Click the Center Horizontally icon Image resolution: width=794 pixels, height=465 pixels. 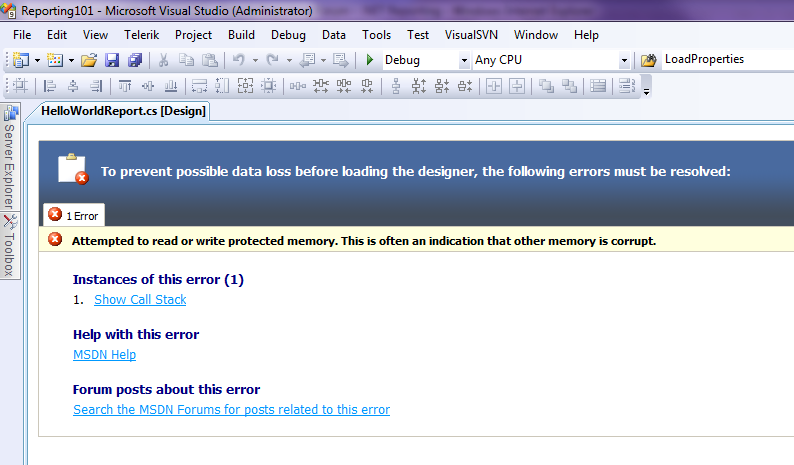[x=494, y=86]
